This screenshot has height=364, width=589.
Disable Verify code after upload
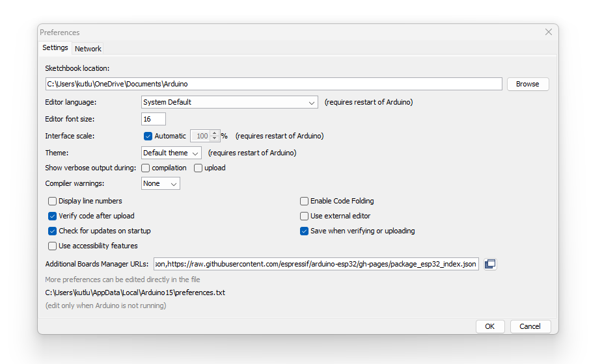(53, 216)
